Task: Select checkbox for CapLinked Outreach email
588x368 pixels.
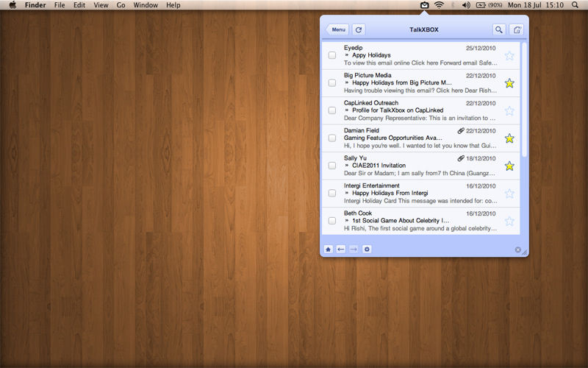Action: pyautogui.click(x=332, y=110)
